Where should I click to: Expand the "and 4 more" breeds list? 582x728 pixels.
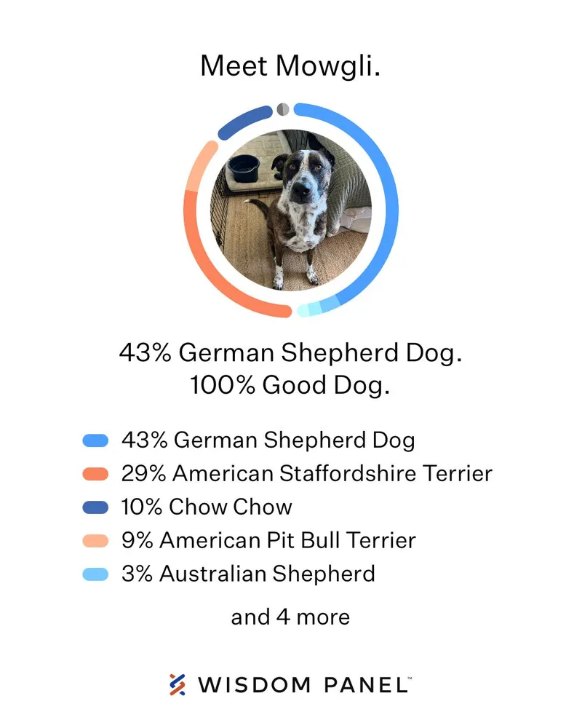click(290, 617)
